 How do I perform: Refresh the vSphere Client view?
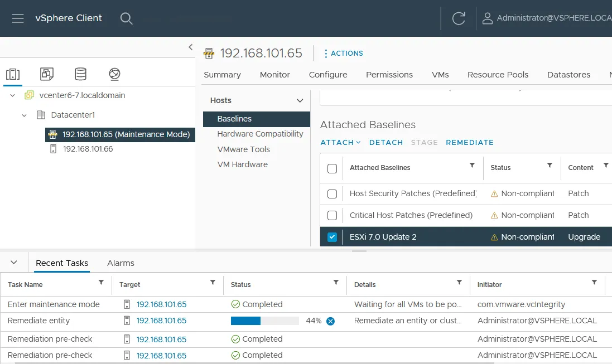click(x=459, y=18)
